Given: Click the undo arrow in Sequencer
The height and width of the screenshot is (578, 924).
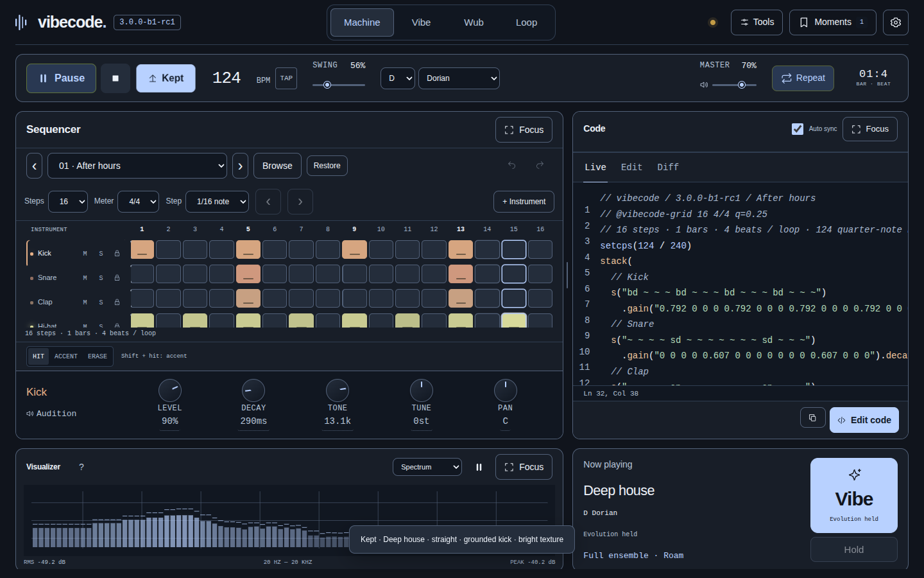Looking at the screenshot, I should [512, 166].
